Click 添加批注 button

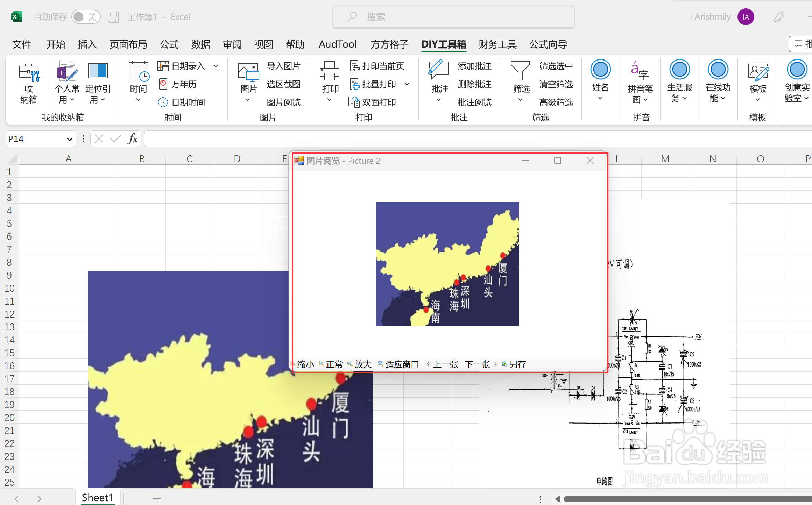475,66
